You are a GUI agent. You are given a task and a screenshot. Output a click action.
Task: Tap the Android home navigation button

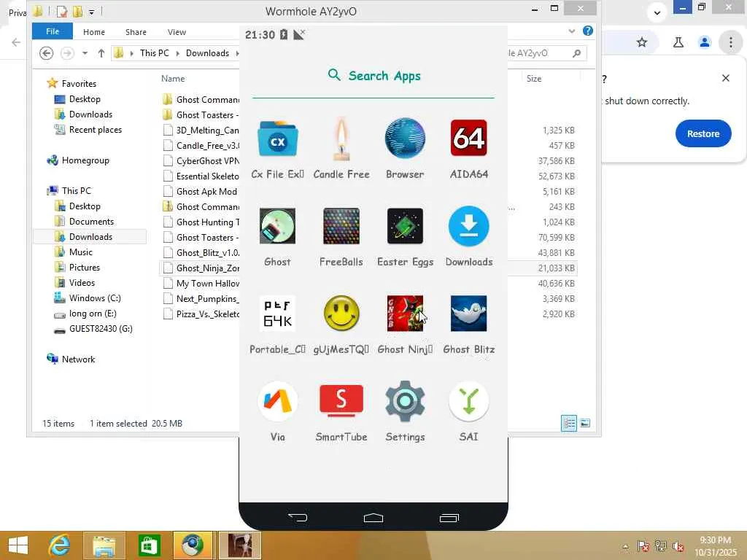373,518
